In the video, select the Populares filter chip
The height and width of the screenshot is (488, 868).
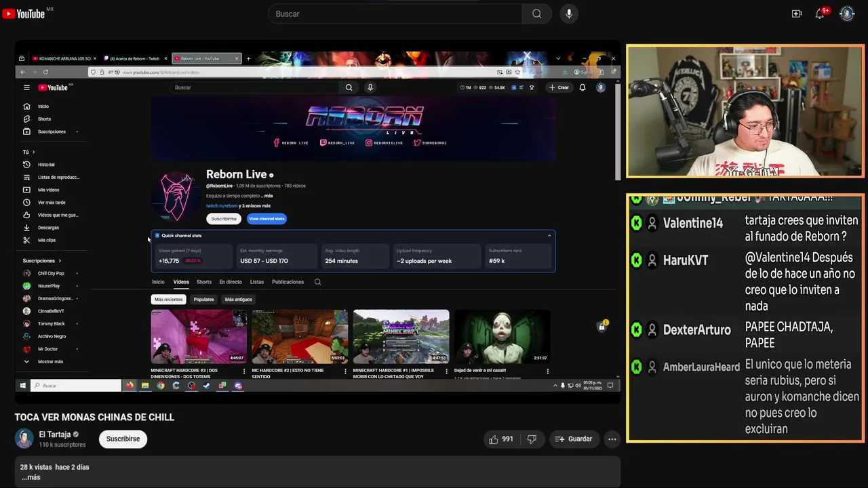[203, 300]
